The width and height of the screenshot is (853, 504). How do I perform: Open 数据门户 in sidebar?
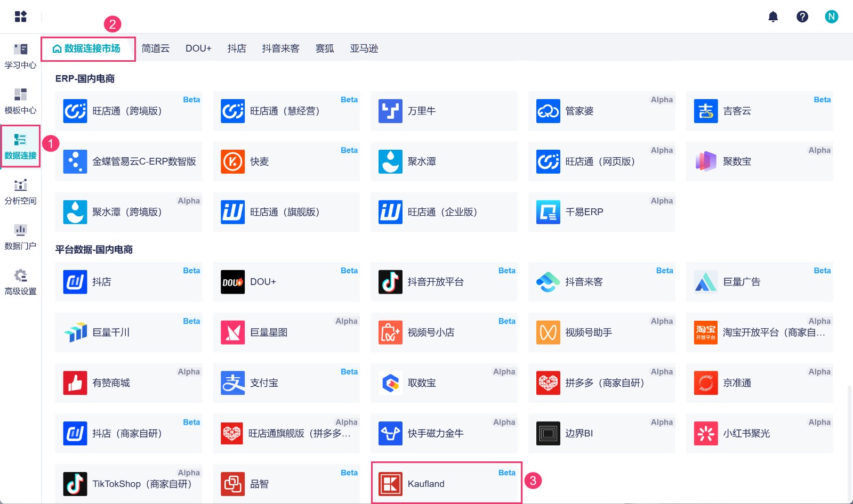20,238
